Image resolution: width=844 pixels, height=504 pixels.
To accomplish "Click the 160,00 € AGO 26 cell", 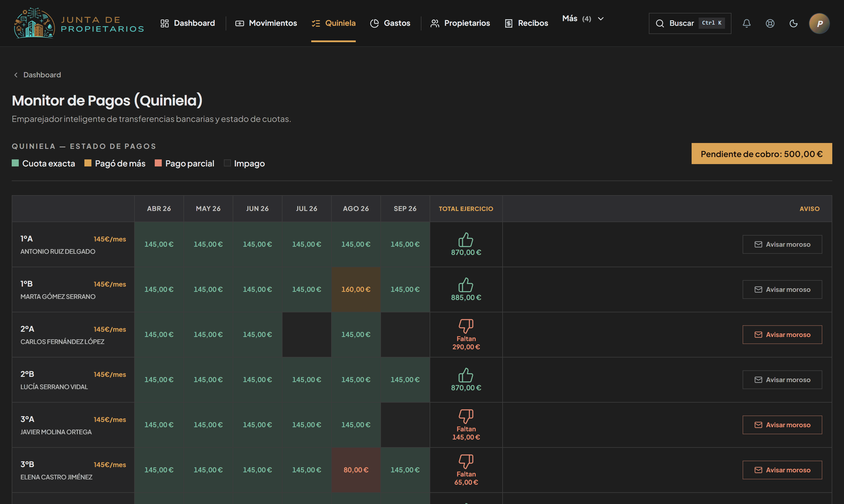I will tap(356, 289).
